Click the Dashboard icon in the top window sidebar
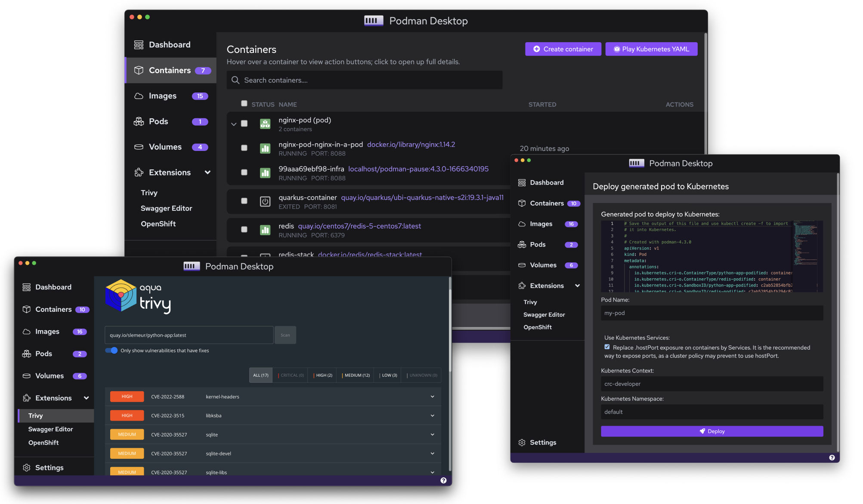863x504 pixels. (139, 45)
